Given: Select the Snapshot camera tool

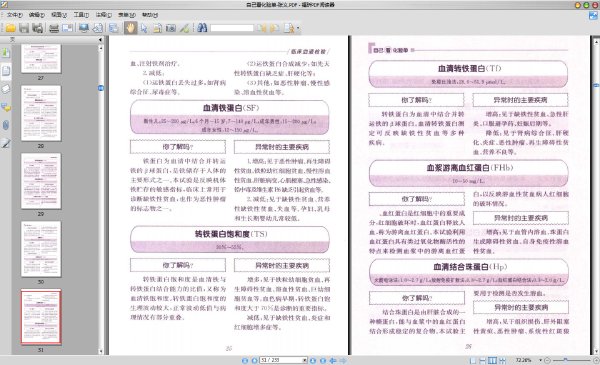Looking at the screenshot, I should 171,28.
